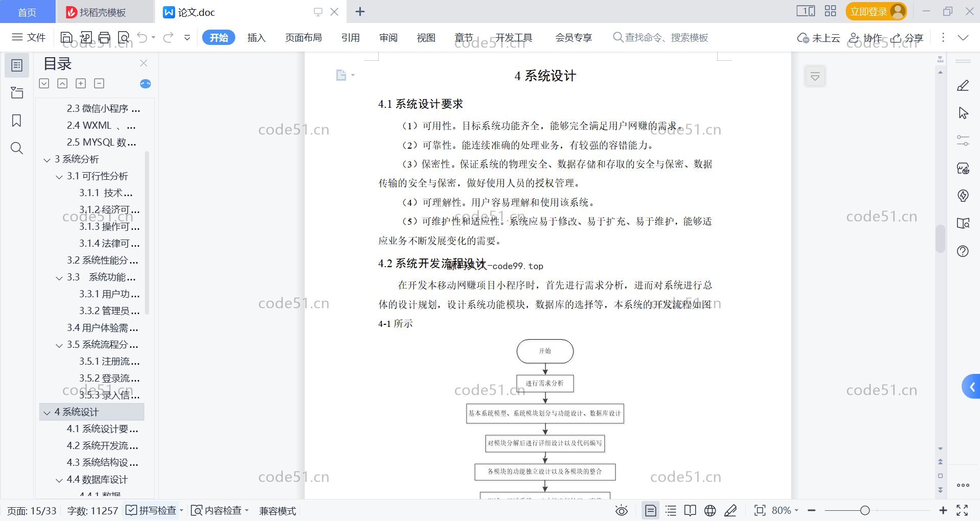Open the settings sliders in right sidebar

[963, 140]
